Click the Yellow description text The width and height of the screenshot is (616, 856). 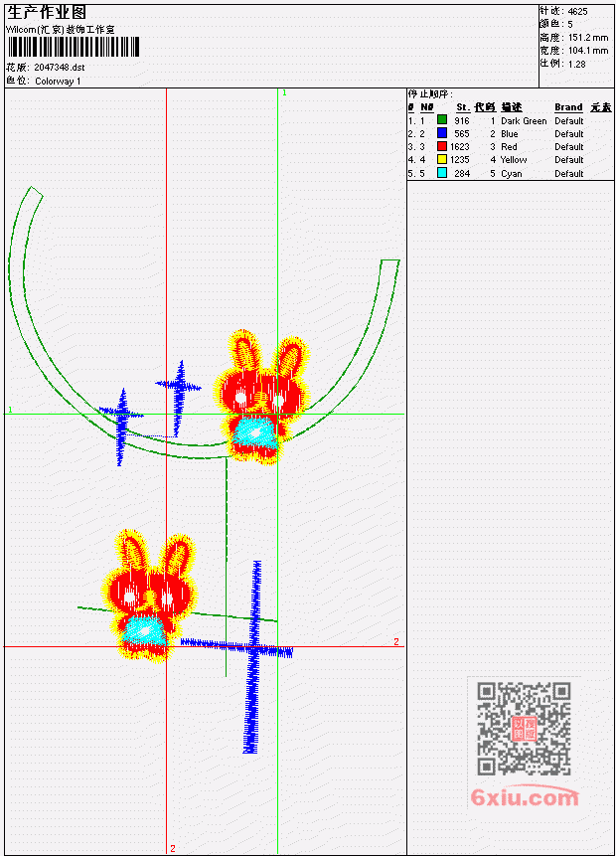click(x=514, y=160)
